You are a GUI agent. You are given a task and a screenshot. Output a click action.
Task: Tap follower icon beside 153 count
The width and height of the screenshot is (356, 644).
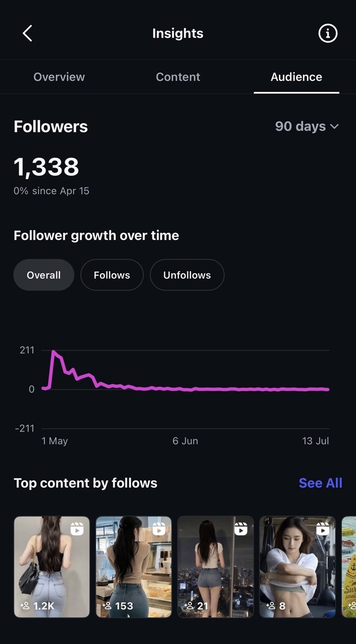pyautogui.click(x=107, y=606)
